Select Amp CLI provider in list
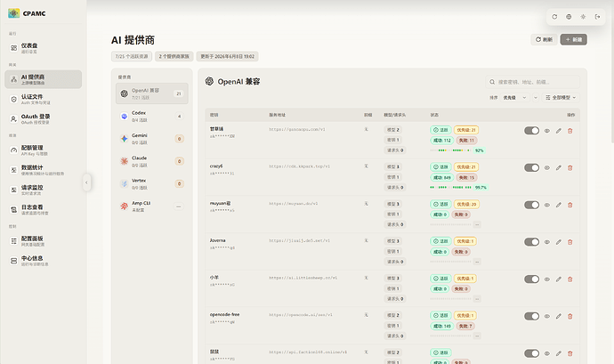The height and width of the screenshot is (364, 614). 152,206
